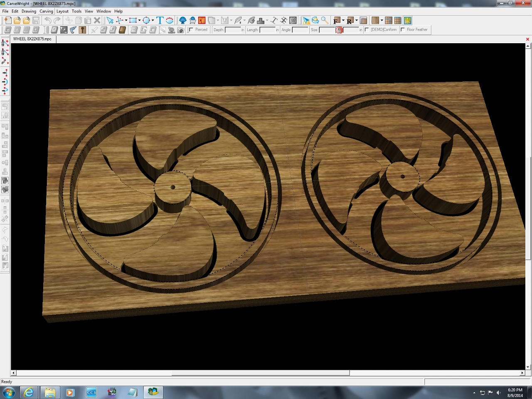Expand the rectangle tool dropdown arrow
The width and height of the screenshot is (532, 399).
pyautogui.click(x=139, y=20)
